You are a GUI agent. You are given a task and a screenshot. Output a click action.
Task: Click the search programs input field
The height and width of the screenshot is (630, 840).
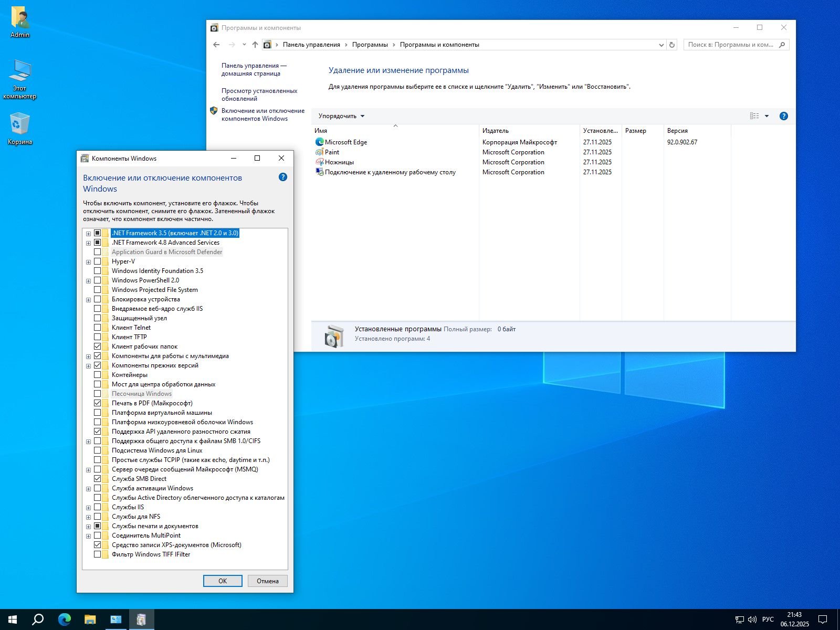(731, 45)
